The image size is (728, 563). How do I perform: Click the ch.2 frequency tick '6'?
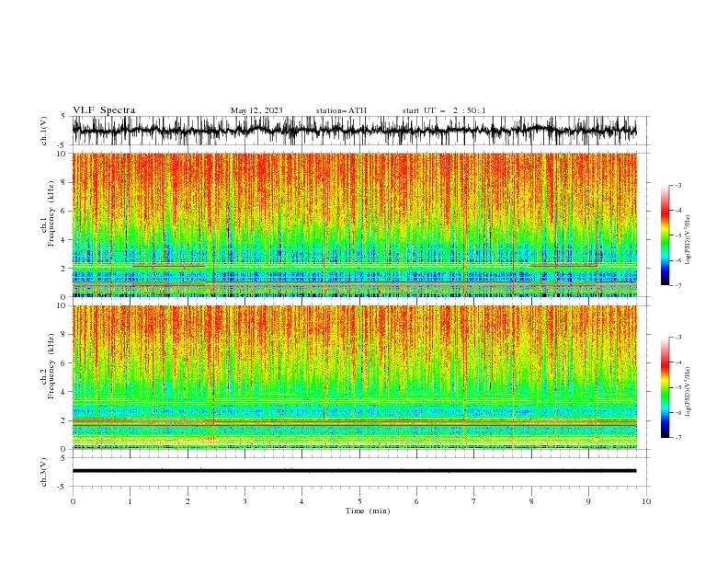coord(64,363)
